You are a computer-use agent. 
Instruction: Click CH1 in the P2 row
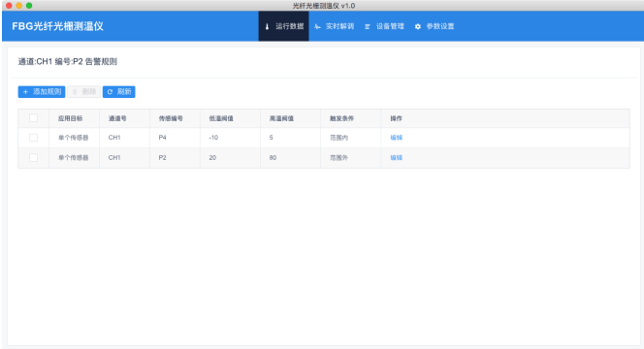(114, 158)
